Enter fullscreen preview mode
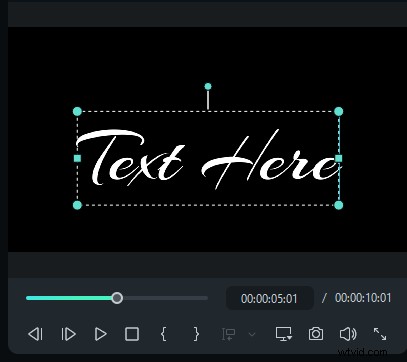 [380, 334]
